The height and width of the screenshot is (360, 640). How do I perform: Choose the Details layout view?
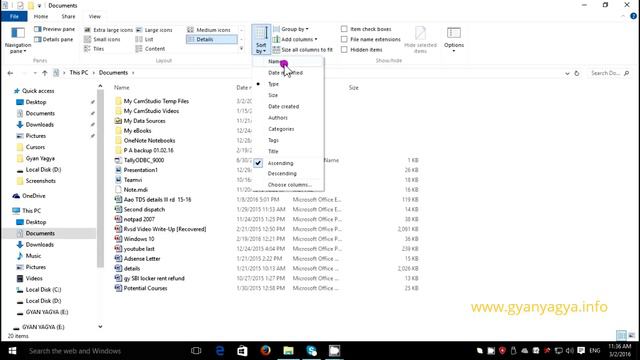211,39
